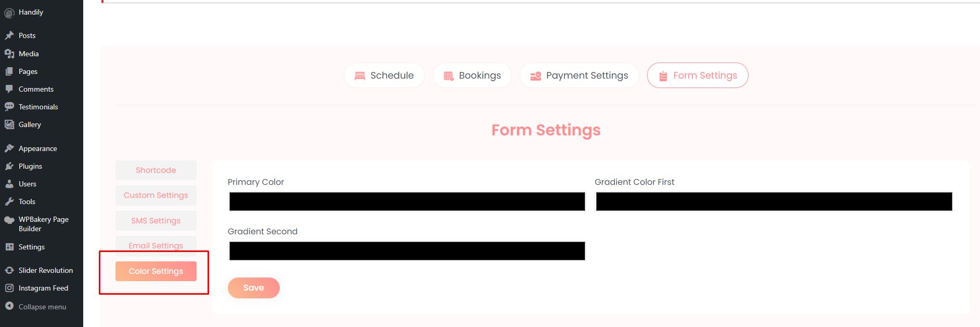
Task: Click the Posts pin icon
Action: coord(9,35)
